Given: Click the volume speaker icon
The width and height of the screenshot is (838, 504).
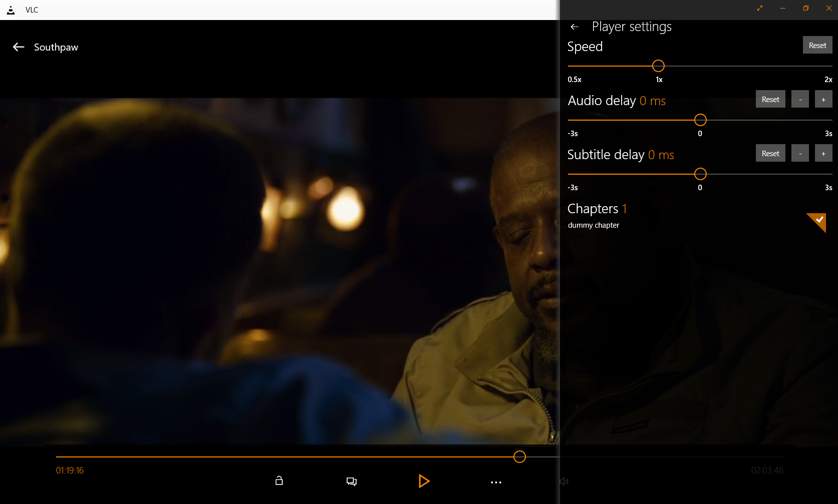Looking at the screenshot, I should click(564, 481).
